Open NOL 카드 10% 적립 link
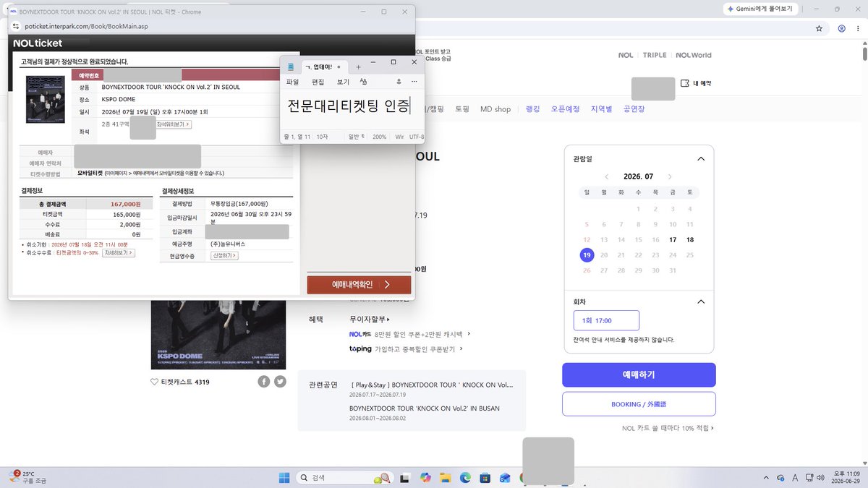Viewport: 868px width, 488px height. (x=668, y=428)
